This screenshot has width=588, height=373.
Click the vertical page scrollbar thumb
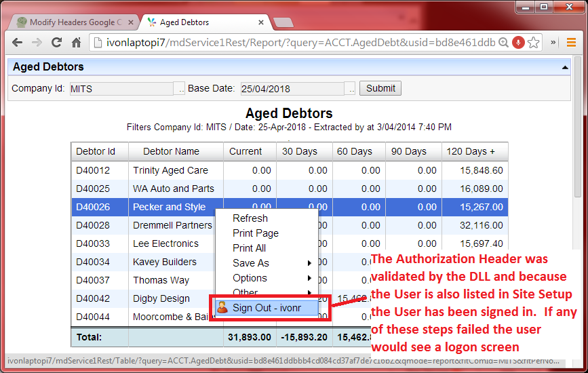pos(578,127)
